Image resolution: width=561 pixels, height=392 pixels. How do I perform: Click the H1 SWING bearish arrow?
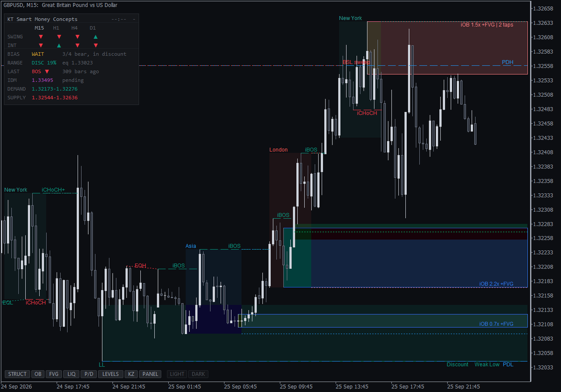[x=59, y=36]
